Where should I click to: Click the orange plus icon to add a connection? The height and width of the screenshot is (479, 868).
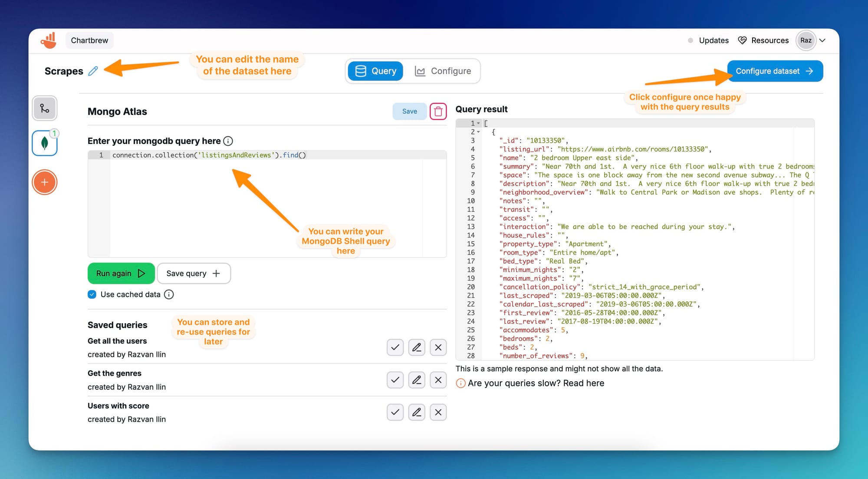tap(44, 182)
